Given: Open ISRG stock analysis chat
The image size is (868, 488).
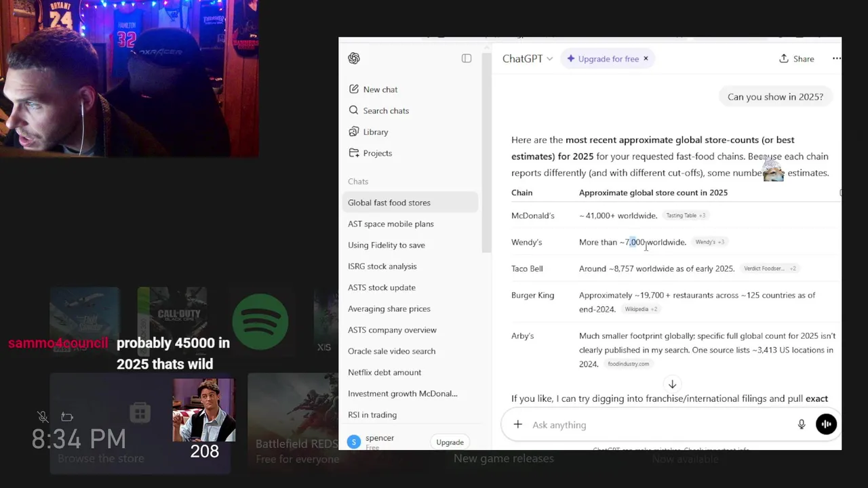Looking at the screenshot, I should point(410,266).
